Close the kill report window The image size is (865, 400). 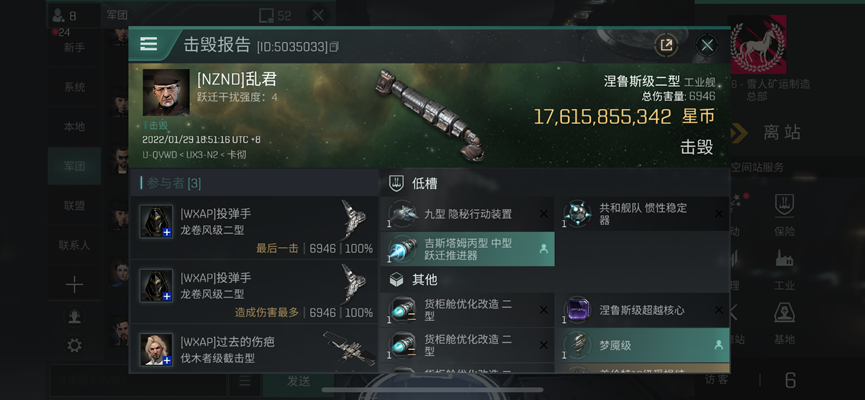707,45
